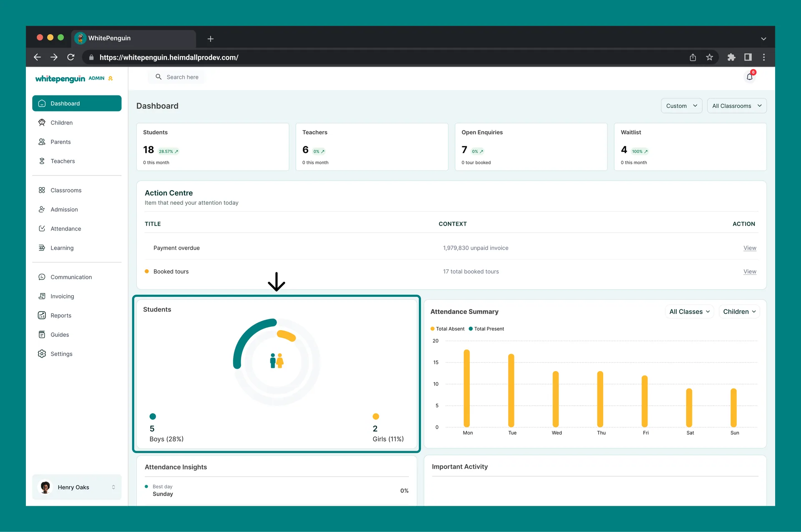Click the students donut chart center icon

(277, 361)
